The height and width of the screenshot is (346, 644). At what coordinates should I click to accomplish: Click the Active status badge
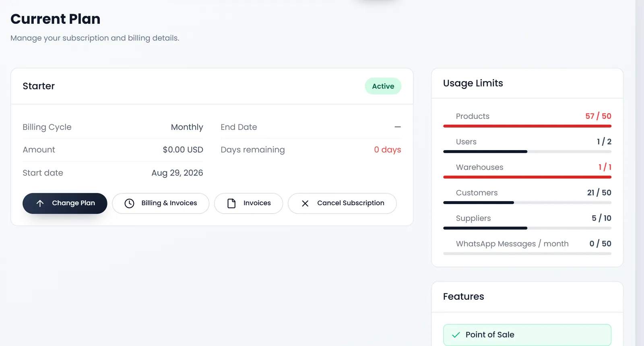click(x=383, y=86)
